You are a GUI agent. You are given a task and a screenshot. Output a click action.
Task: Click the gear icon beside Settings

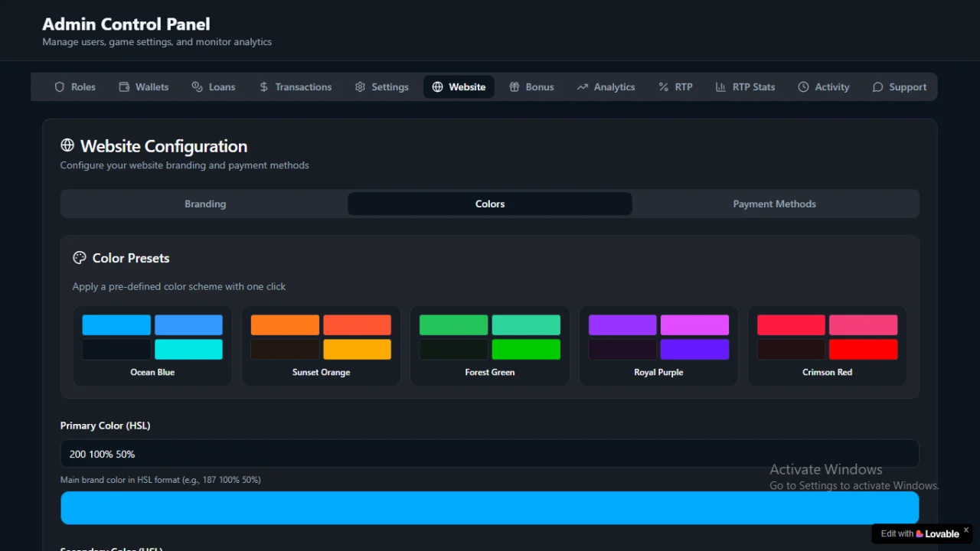point(360,87)
